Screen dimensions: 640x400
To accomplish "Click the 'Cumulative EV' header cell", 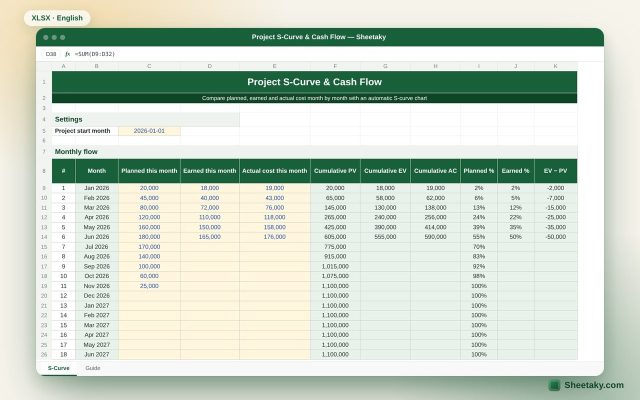I will [385, 171].
